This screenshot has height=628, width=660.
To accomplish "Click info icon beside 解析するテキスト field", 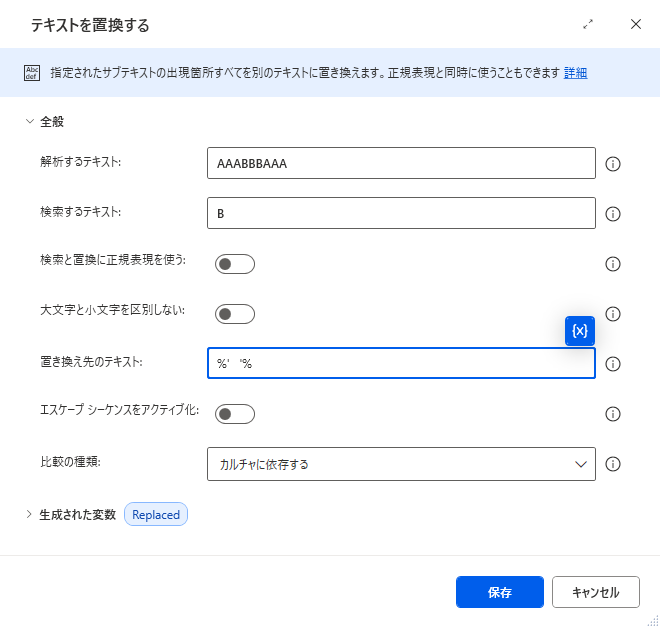I will click(x=612, y=164).
